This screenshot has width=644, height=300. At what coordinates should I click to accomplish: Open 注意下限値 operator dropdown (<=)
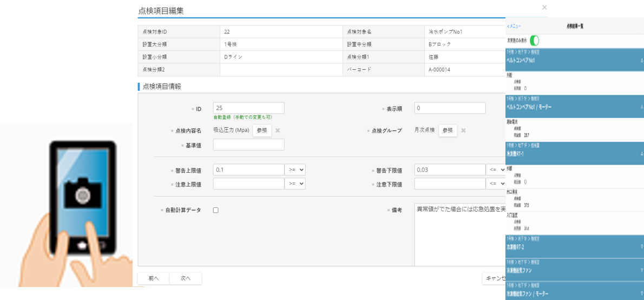click(496, 184)
